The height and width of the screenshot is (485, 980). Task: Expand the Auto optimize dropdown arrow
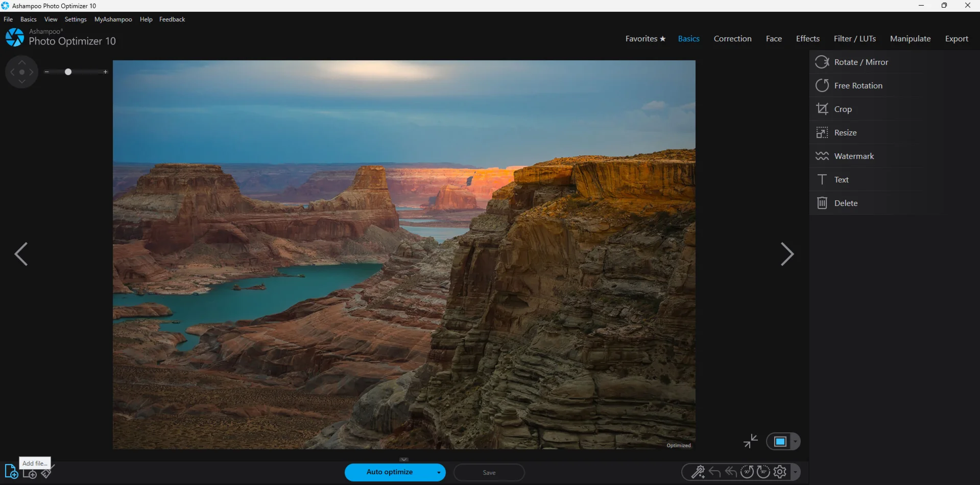(x=438, y=472)
